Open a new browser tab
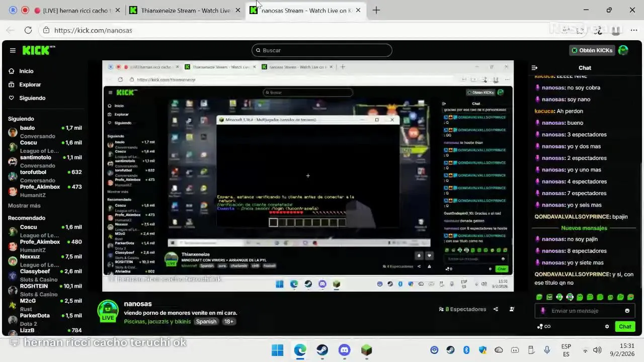644x362 pixels. (x=376, y=10)
